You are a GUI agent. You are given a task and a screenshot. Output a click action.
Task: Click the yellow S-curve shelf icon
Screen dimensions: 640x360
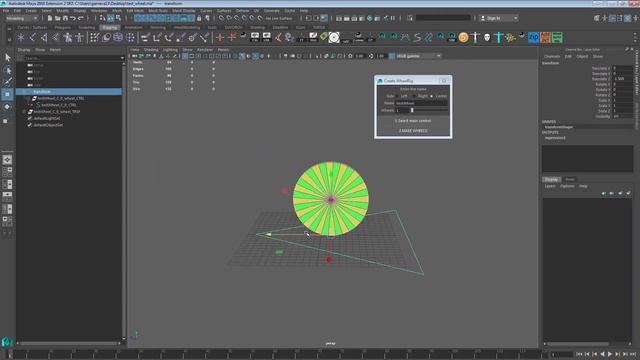click(x=417, y=38)
